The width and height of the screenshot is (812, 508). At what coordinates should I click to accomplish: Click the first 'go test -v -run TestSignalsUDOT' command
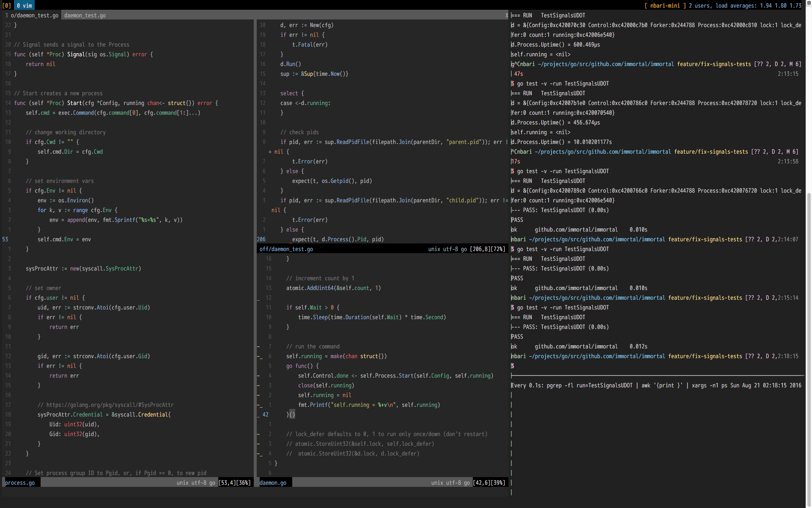563,83
